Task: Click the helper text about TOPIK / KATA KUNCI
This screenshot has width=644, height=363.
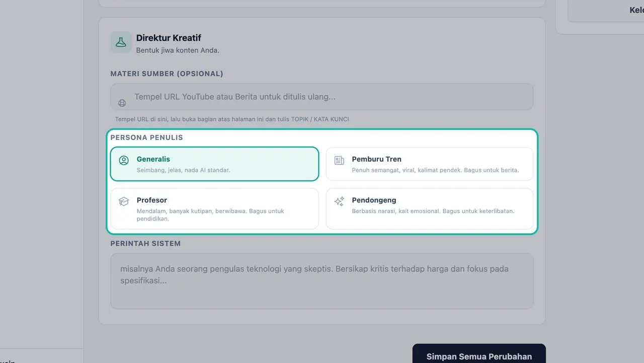Action: point(232,119)
